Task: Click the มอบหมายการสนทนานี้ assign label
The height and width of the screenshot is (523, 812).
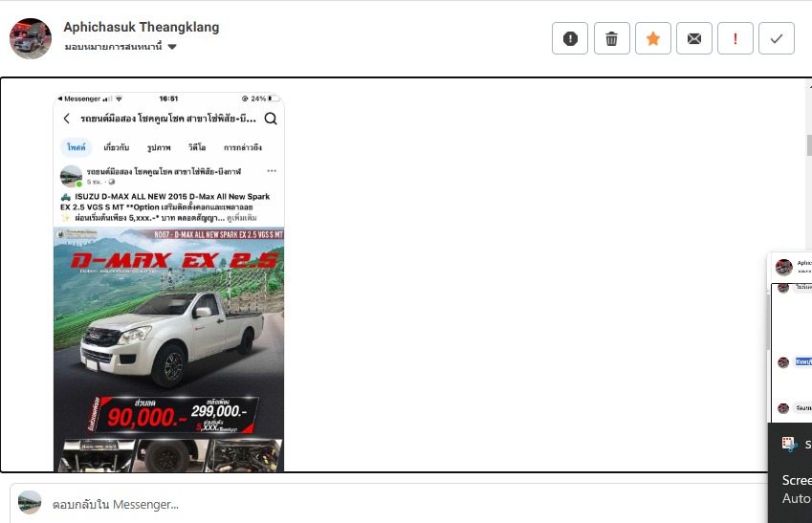Action: 114,47
